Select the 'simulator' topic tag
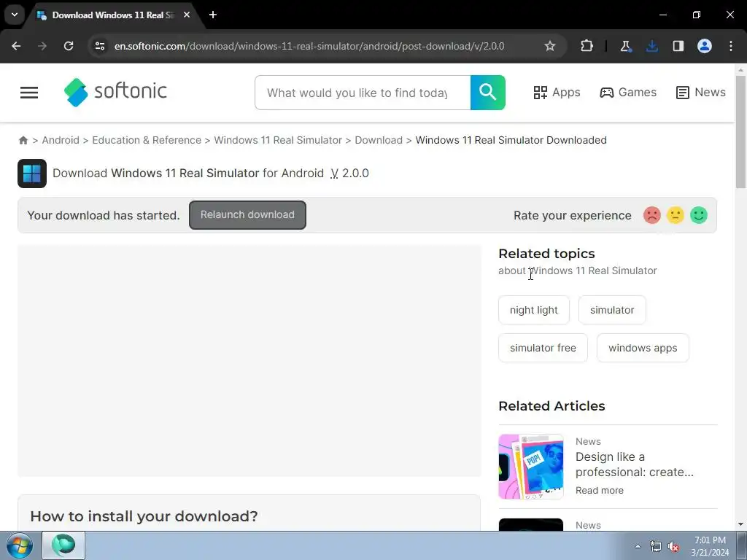This screenshot has height=560, width=747. click(612, 310)
